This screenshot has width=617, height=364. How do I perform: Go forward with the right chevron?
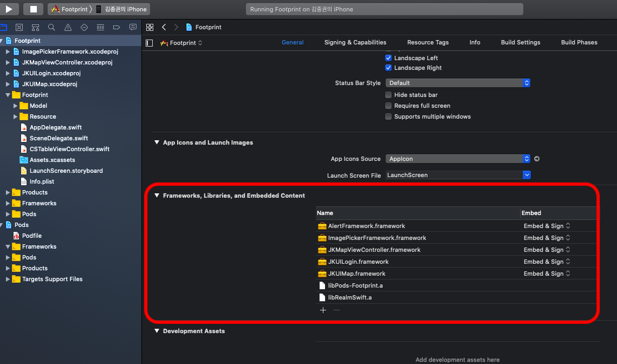point(176,27)
